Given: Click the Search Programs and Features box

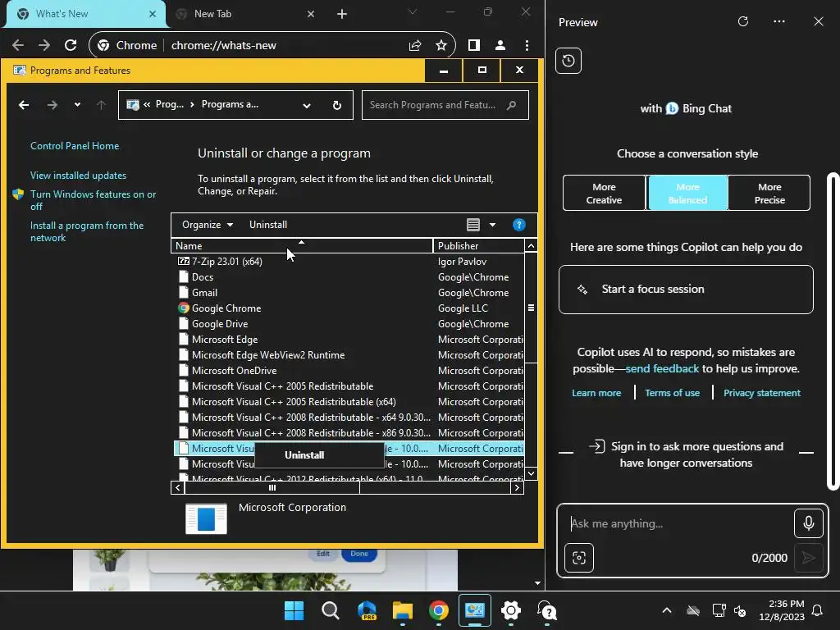Looking at the screenshot, I should pos(445,105).
